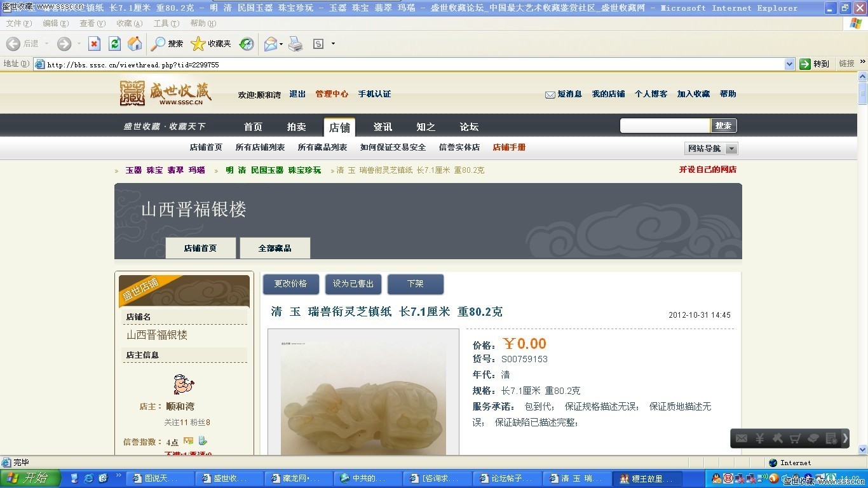The height and width of the screenshot is (488, 868).
Task: Click the 转到 Go button
Action: tap(815, 64)
